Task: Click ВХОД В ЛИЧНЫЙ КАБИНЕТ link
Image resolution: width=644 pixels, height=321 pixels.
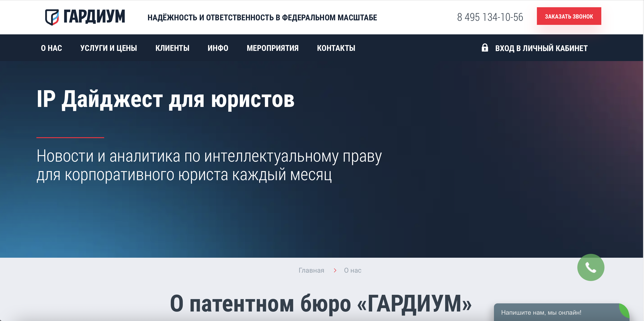Action: click(x=541, y=48)
